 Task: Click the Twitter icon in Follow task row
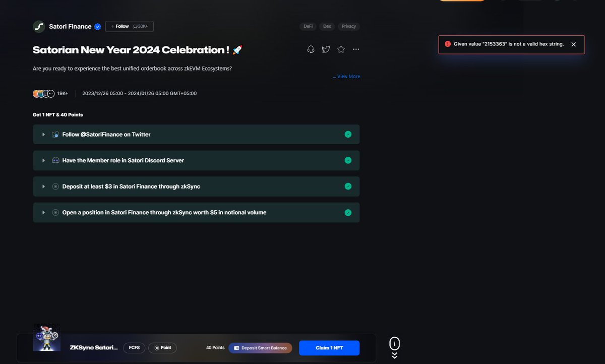click(55, 135)
